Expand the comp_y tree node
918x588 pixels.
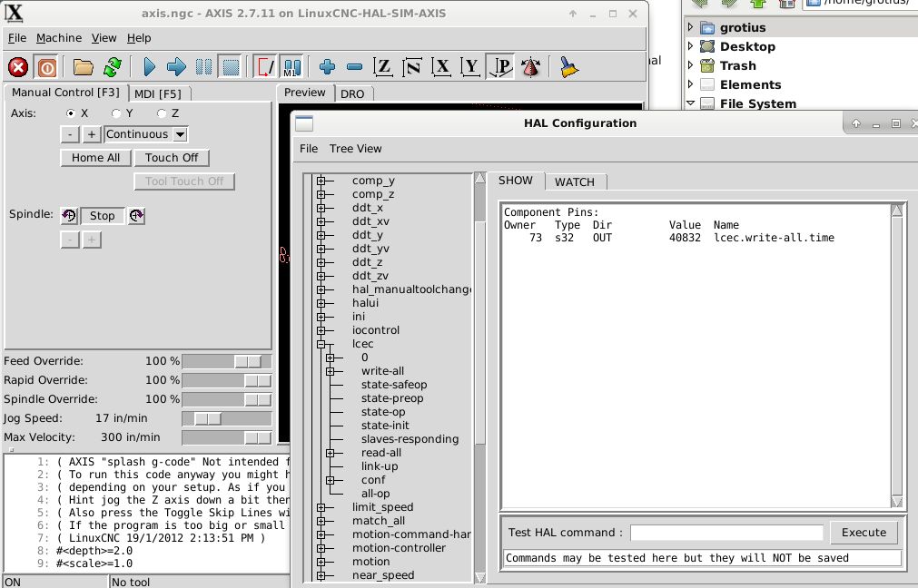(x=321, y=181)
